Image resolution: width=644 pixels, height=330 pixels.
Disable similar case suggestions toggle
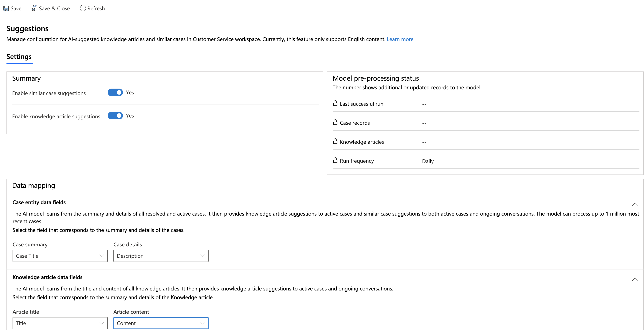click(x=115, y=92)
